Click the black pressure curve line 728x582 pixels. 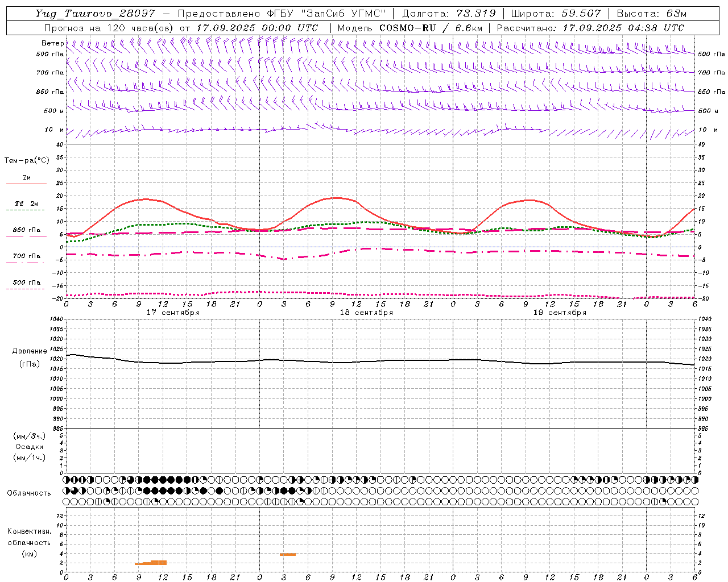click(x=380, y=360)
